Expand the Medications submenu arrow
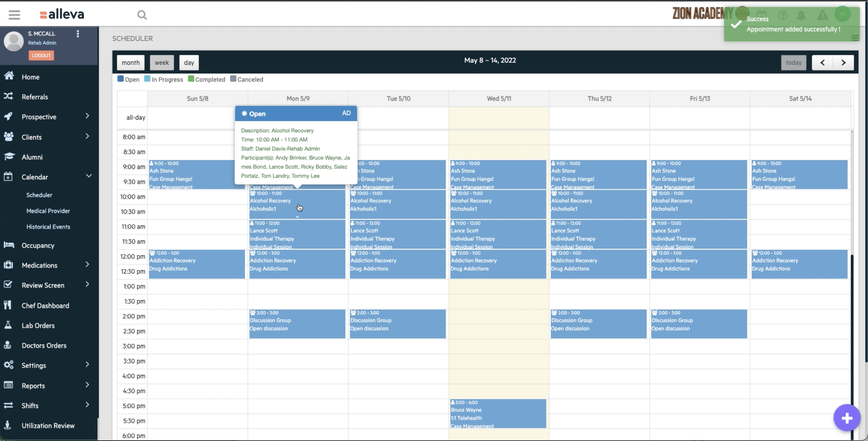 click(87, 264)
